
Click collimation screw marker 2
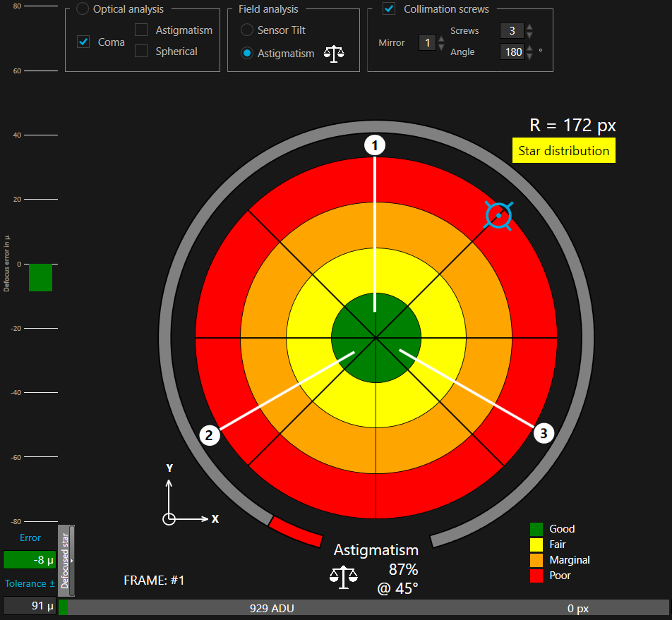click(x=209, y=435)
